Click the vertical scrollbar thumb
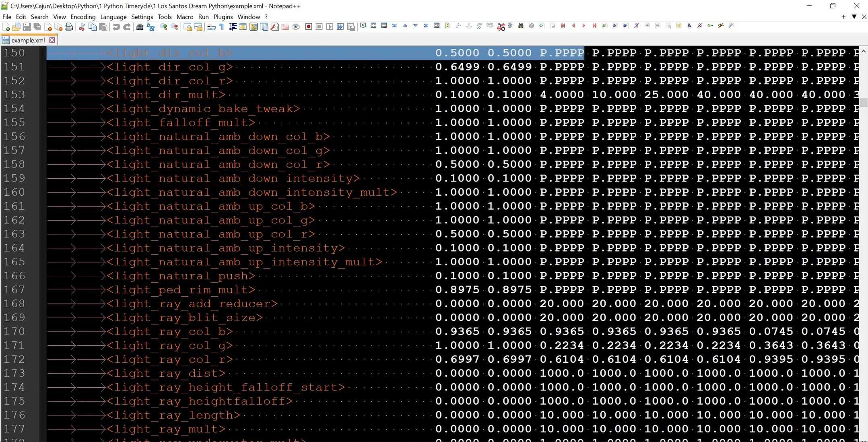The image size is (868, 442). pyautogui.click(x=864, y=102)
